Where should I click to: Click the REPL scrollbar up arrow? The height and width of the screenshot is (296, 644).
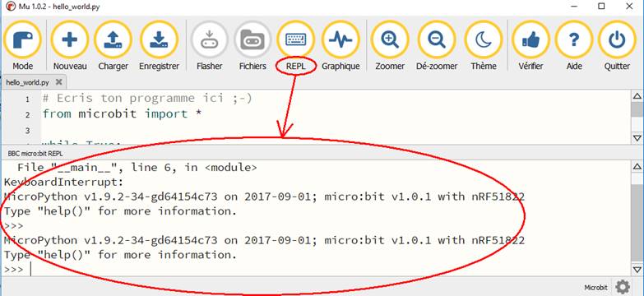pyautogui.click(x=637, y=167)
